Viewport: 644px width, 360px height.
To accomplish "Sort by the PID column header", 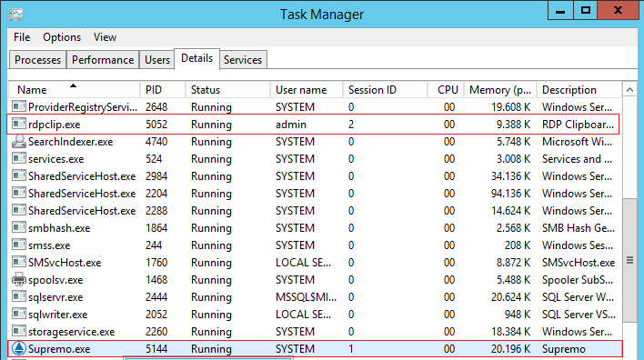I will [x=163, y=89].
